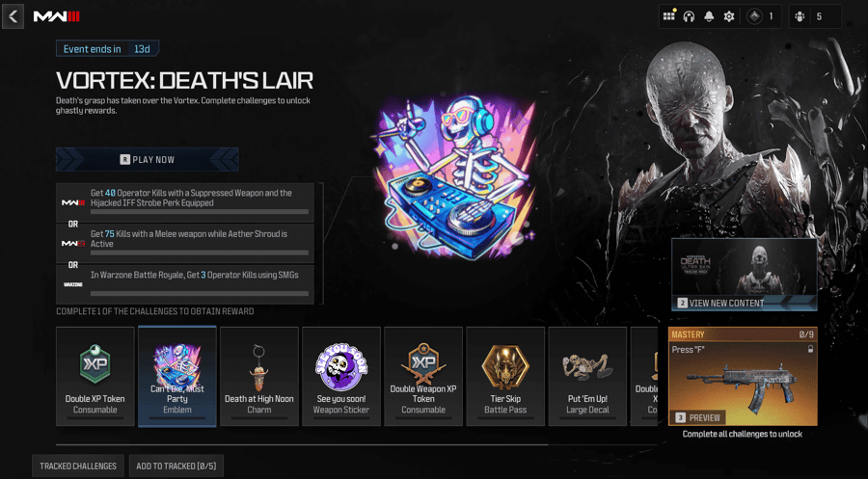Open the social party icon
Image resolution: width=868 pixels, height=479 pixels.
(x=800, y=16)
